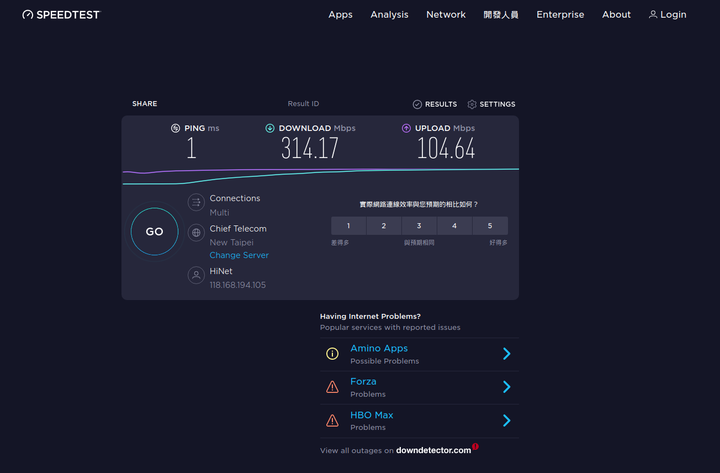Rate the connection 5
Screen dimensions: 720x473
click(x=490, y=226)
